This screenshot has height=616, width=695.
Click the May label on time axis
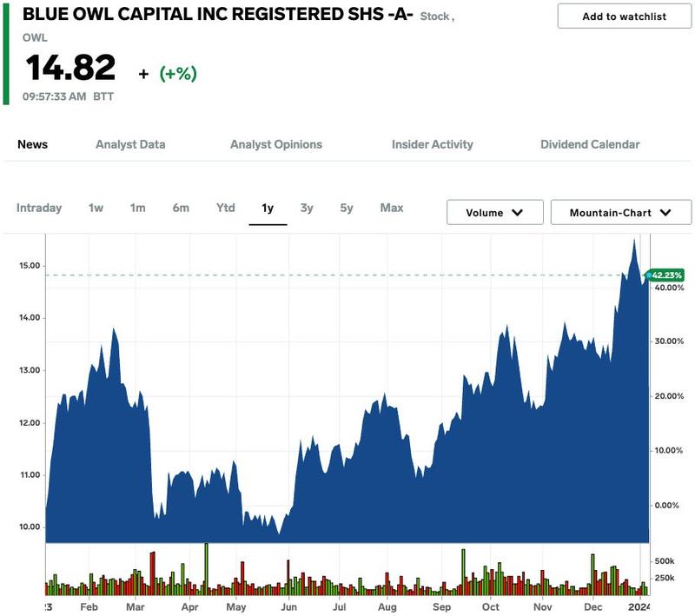235,606
